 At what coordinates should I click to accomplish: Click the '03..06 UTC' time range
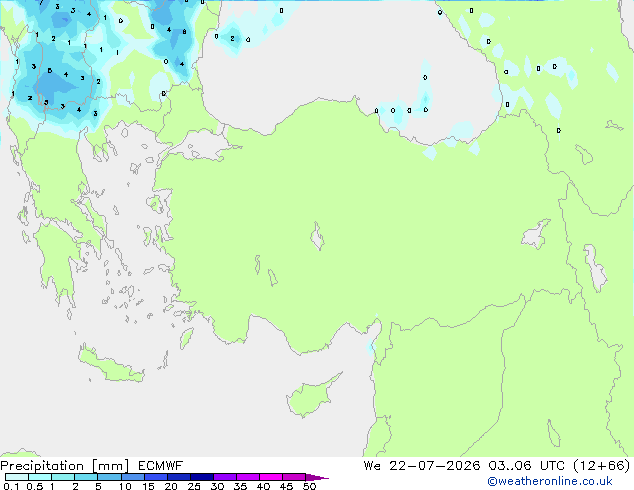click(x=526, y=466)
